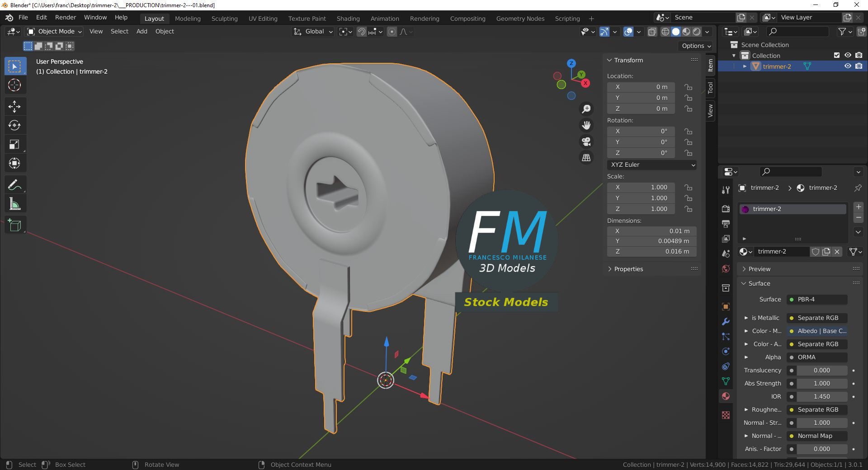Toggle Collection exclude checkbox
This screenshot has width=868, height=470.
click(837, 55)
